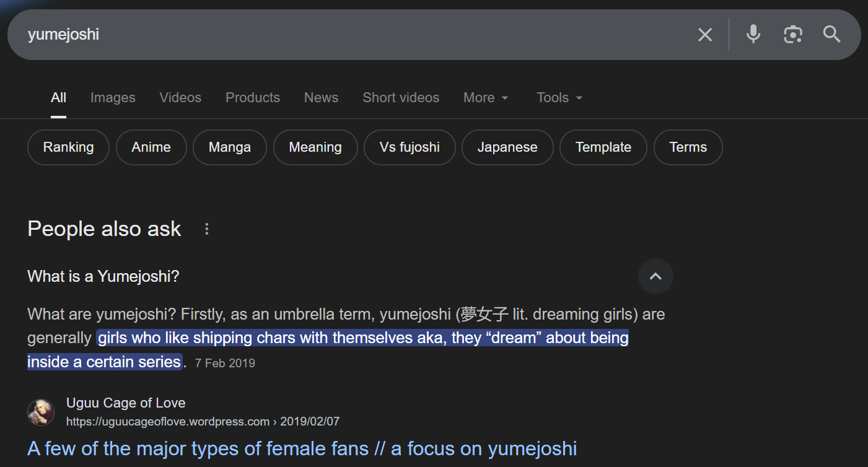
Task: Click the Uguu Cage of Love site name
Action: tap(126, 403)
